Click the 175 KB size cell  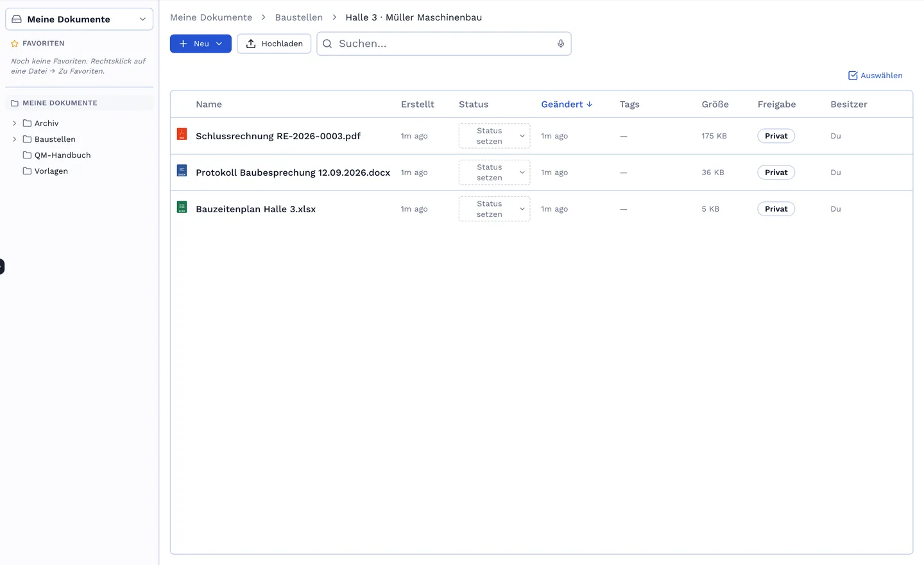(714, 136)
